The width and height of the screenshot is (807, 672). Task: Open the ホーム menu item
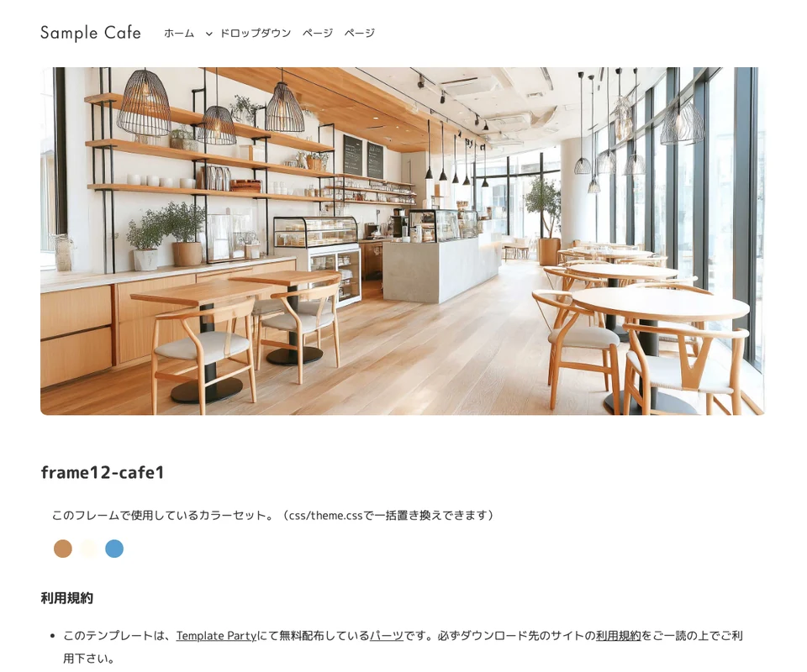coord(179,33)
